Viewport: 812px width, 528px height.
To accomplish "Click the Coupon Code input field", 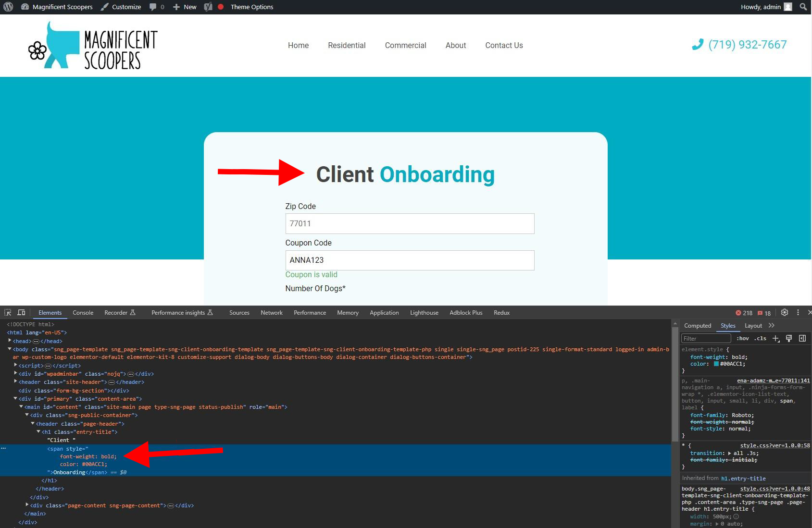I will pos(410,260).
